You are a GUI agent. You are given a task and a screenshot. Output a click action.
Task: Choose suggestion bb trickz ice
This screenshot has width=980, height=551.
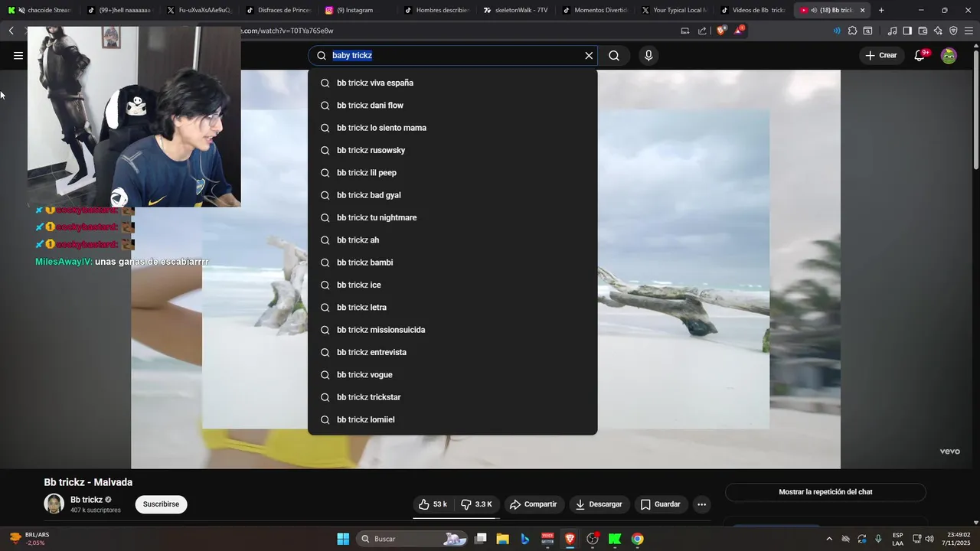(x=452, y=285)
